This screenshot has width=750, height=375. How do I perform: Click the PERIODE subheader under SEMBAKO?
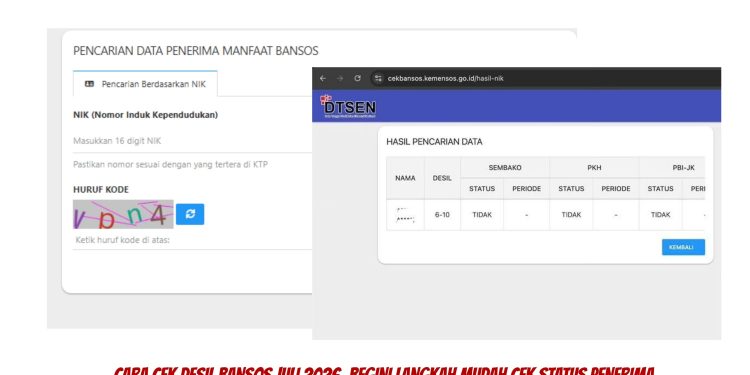tap(526, 188)
